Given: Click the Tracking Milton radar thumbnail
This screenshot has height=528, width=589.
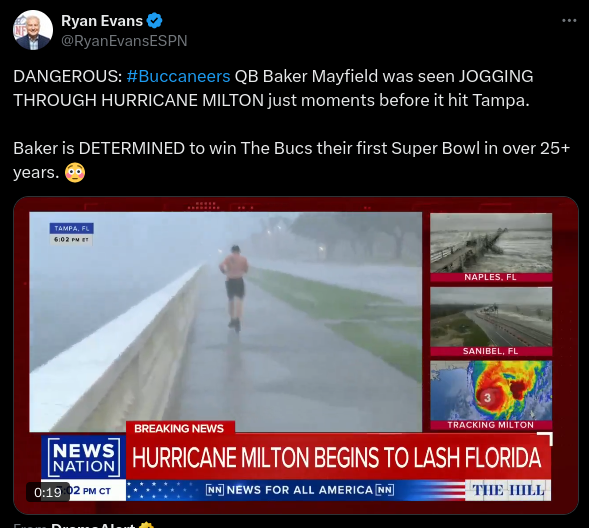Looking at the screenshot, I should [491, 395].
